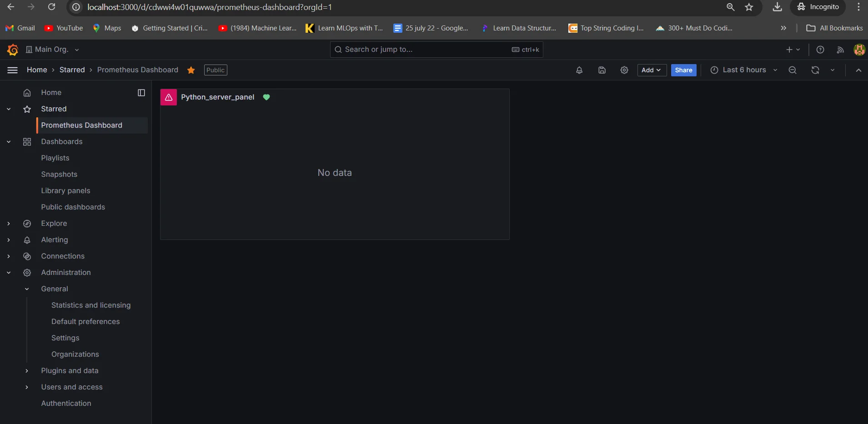Viewport: 868px width, 424px height.
Task: Select Snapshots in the sidebar
Action: pyautogui.click(x=59, y=174)
